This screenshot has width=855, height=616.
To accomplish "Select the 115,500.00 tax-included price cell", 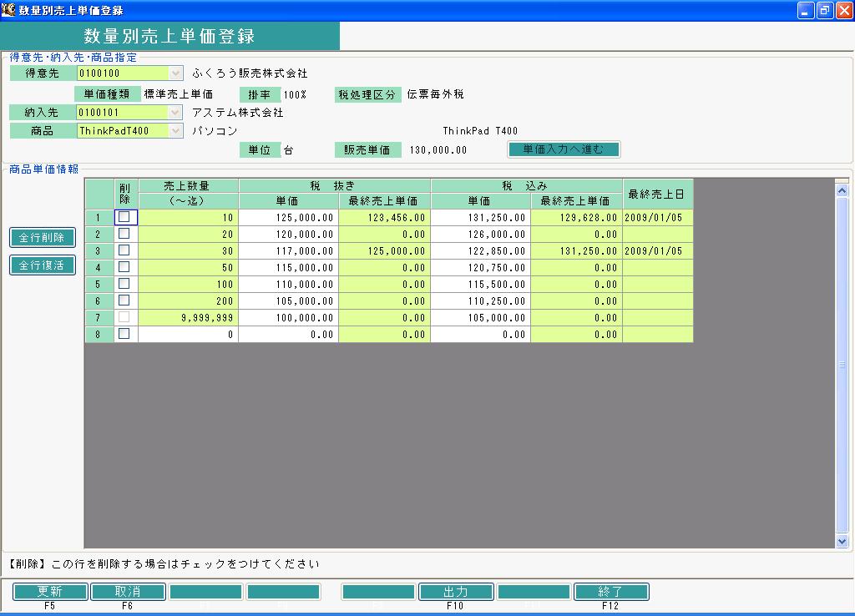I will pyautogui.click(x=480, y=285).
